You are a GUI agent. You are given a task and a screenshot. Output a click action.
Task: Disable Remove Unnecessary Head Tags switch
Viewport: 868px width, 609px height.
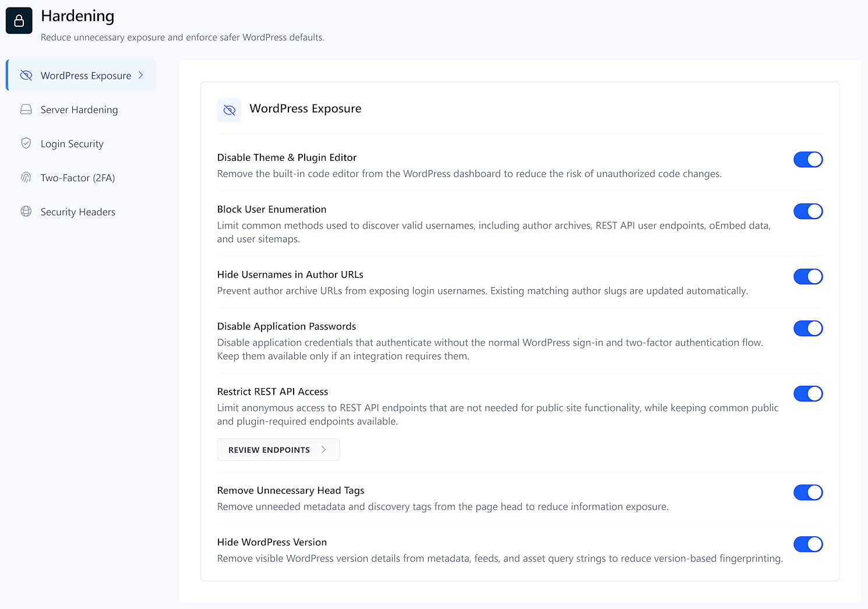click(808, 492)
